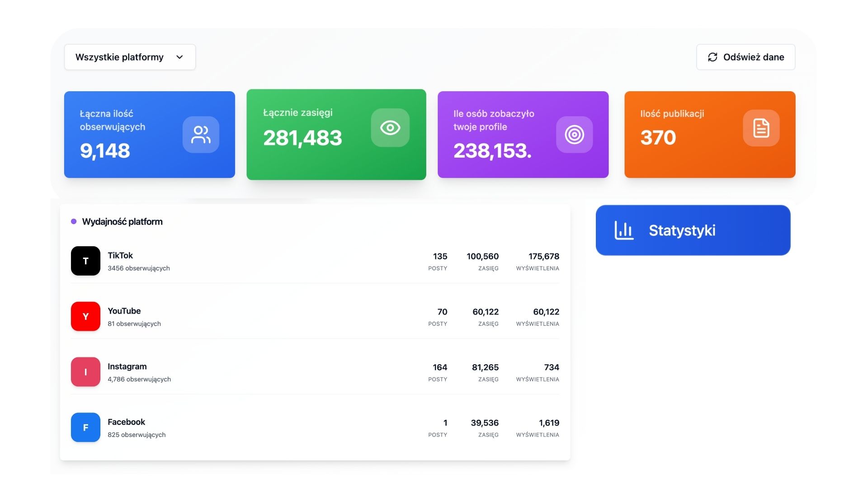Select the Instagram platform name
Screen dimensions: 868x488
click(127, 366)
